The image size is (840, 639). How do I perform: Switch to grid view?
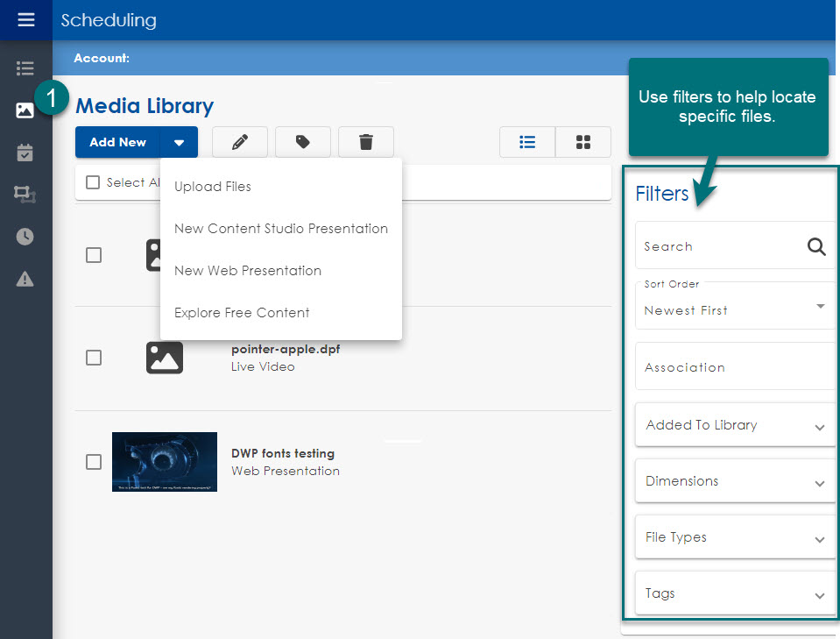click(582, 142)
